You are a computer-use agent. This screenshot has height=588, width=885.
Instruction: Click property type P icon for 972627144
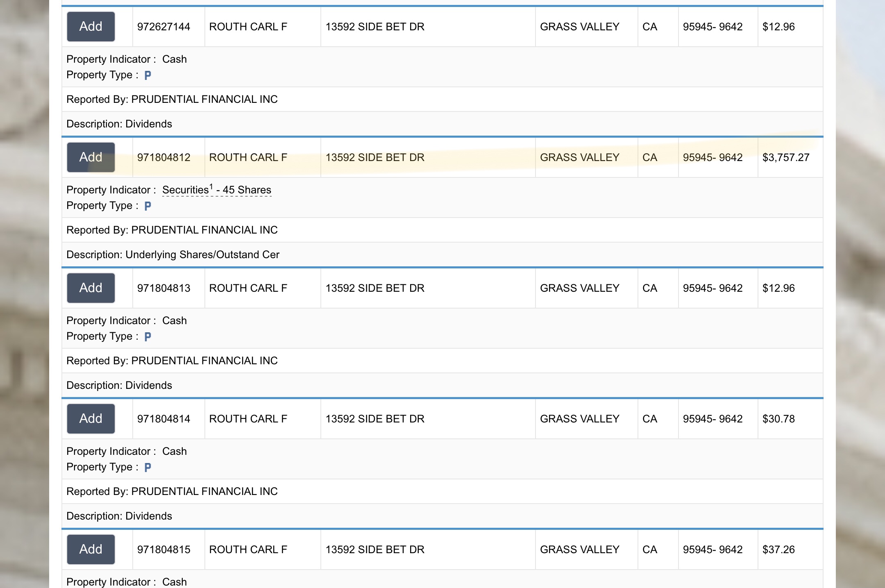tap(148, 75)
